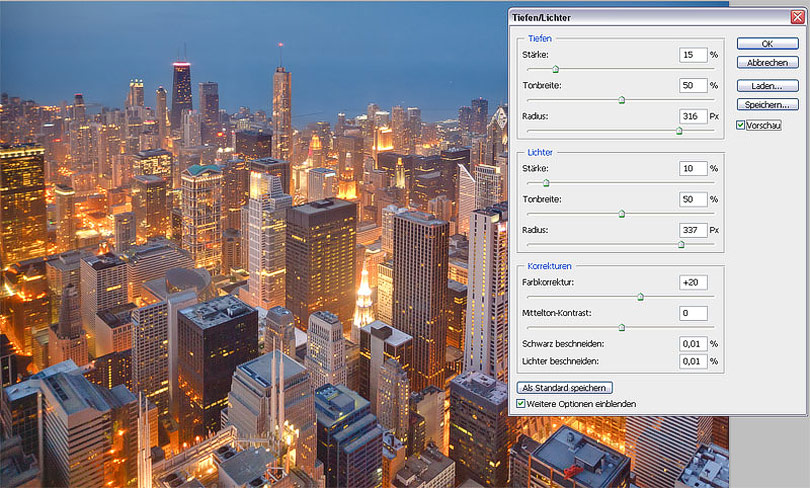Focus the Mittelton-Kontrast value field
810x488 pixels.
click(693, 313)
